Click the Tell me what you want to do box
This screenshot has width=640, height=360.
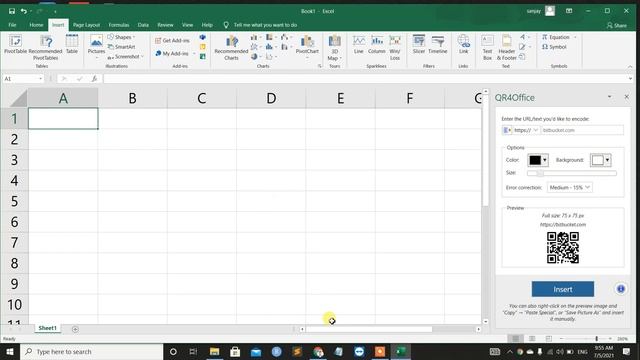(x=265, y=25)
